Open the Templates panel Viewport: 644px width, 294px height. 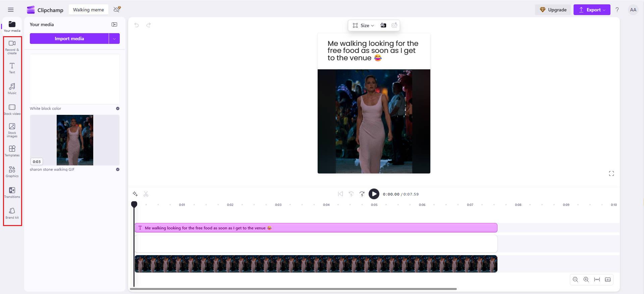(12, 151)
